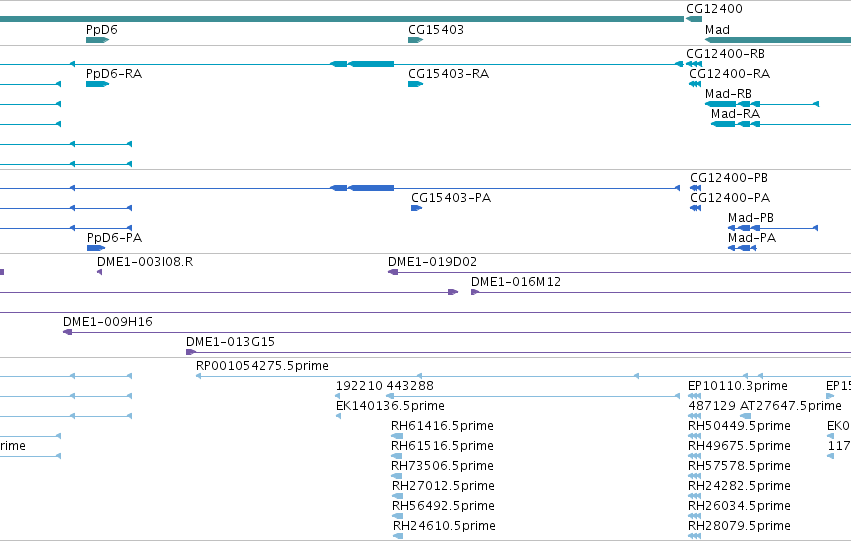Select clone DME1-009H16

pos(108,322)
